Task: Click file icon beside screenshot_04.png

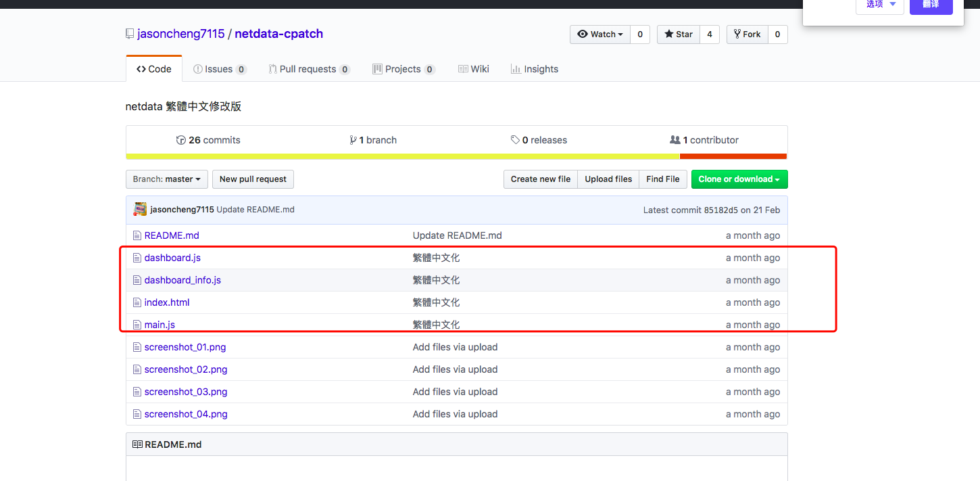Action: [137, 414]
